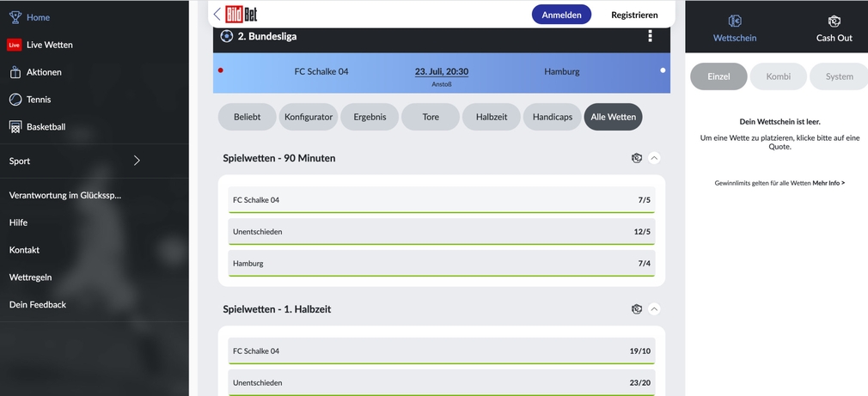Open the 2. Bundesliga three-dot menu
The height and width of the screenshot is (396, 868).
pos(650,36)
